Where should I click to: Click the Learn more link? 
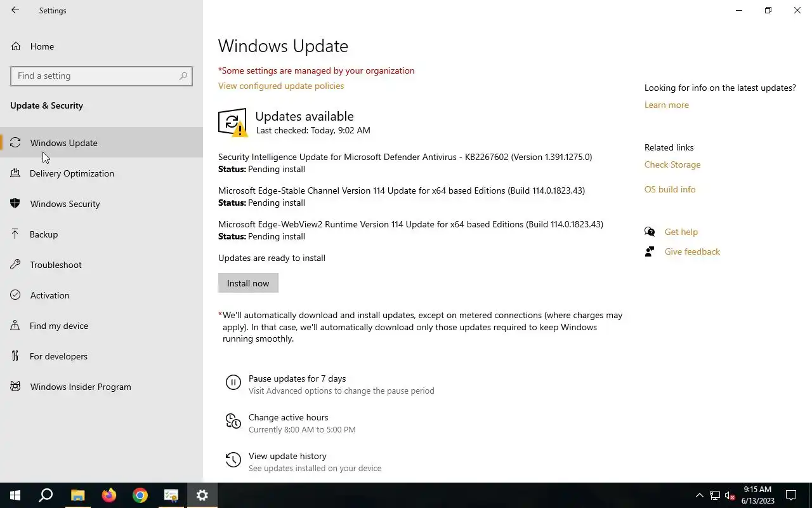coord(666,105)
